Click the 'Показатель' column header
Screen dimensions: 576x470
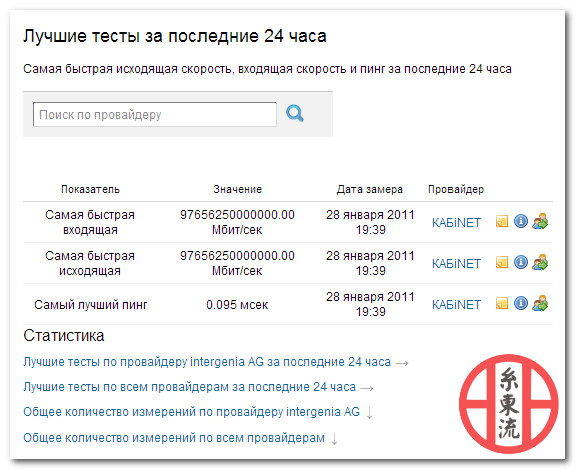(90, 189)
